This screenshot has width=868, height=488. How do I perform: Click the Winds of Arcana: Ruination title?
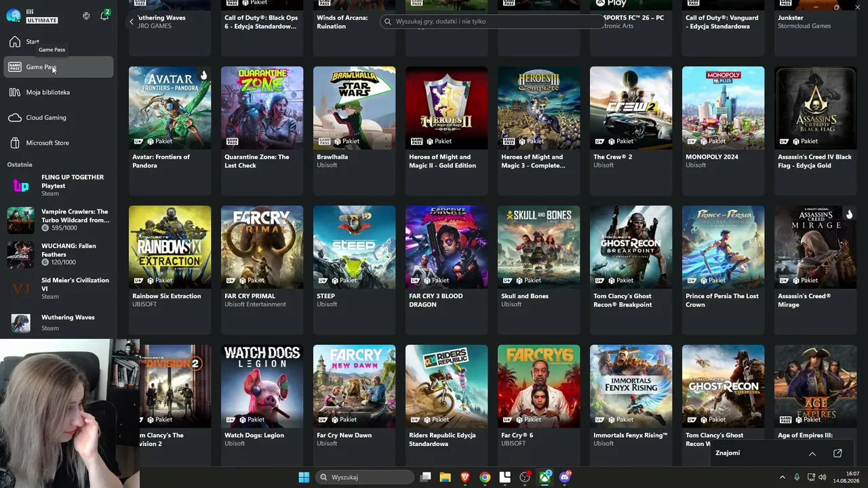[342, 22]
